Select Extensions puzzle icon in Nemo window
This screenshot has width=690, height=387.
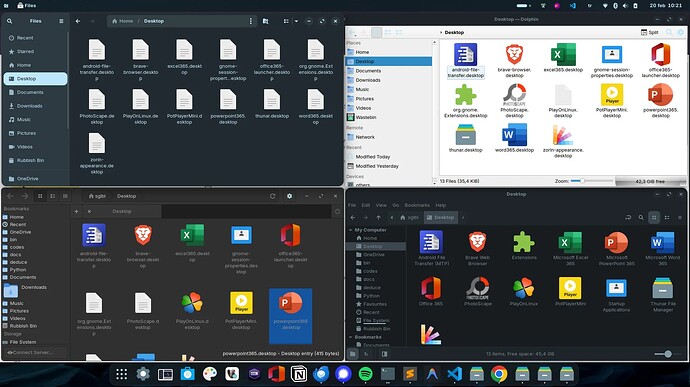coord(524,242)
